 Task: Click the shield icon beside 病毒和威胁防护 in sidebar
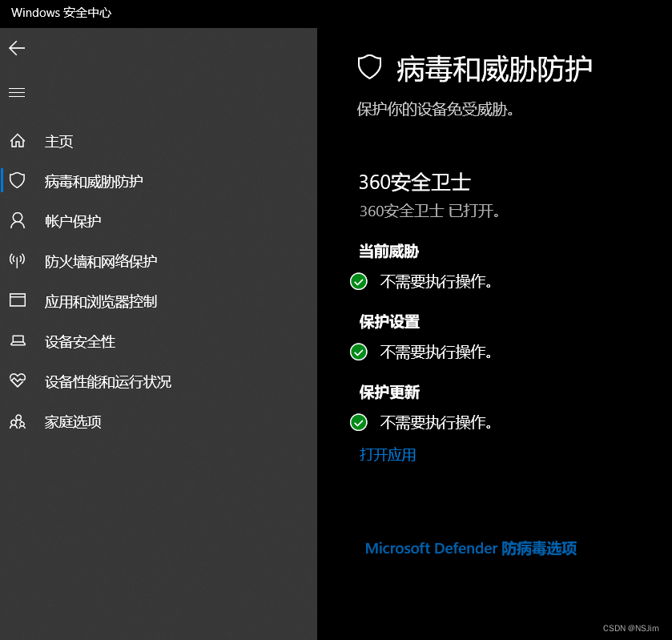pos(18,180)
